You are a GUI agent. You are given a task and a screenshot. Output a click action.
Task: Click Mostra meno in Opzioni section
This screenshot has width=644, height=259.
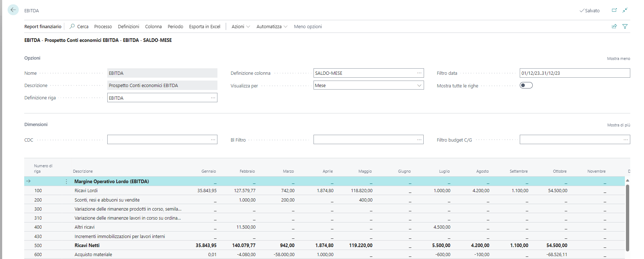(x=618, y=59)
